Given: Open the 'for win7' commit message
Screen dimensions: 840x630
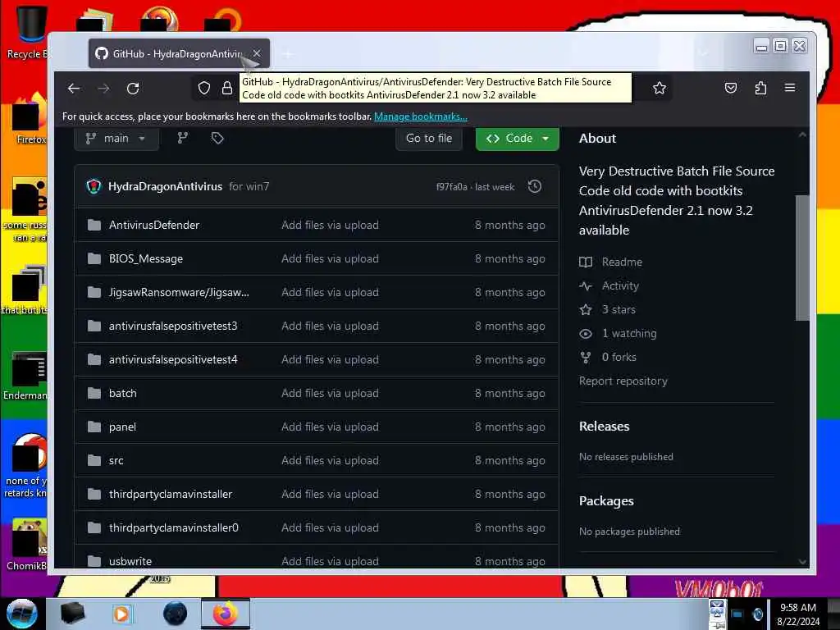Looking at the screenshot, I should click(x=249, y=186).
